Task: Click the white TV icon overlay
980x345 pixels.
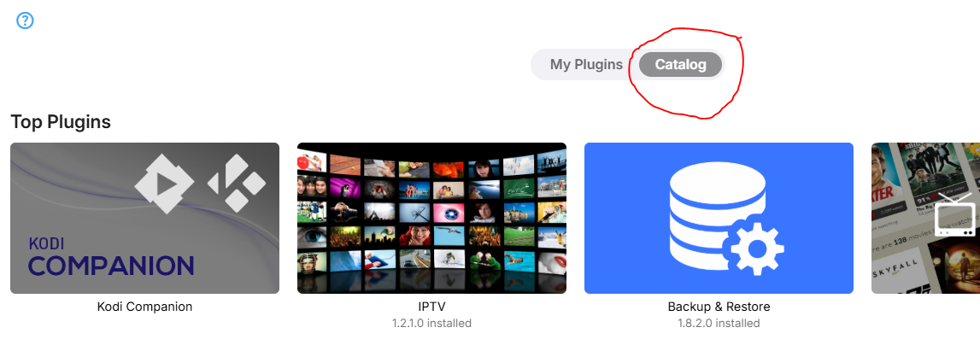Action: 954,213
